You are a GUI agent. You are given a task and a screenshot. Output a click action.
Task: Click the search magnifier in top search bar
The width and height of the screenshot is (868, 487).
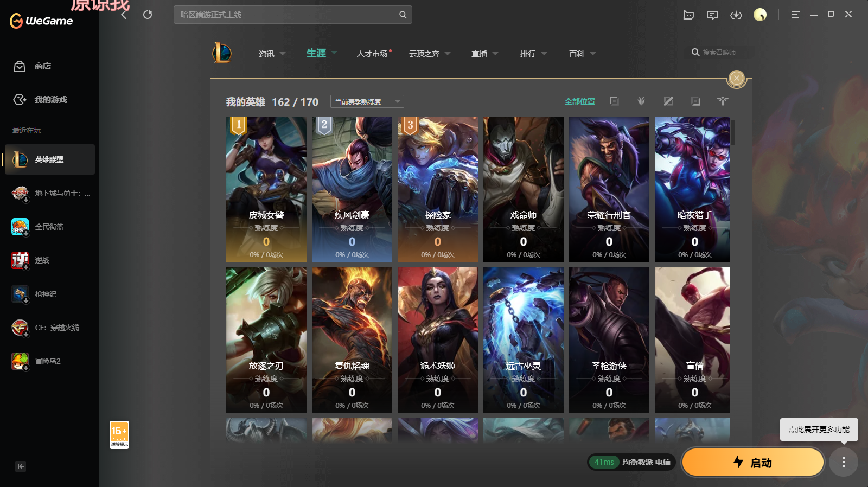(x=403, y=15)
